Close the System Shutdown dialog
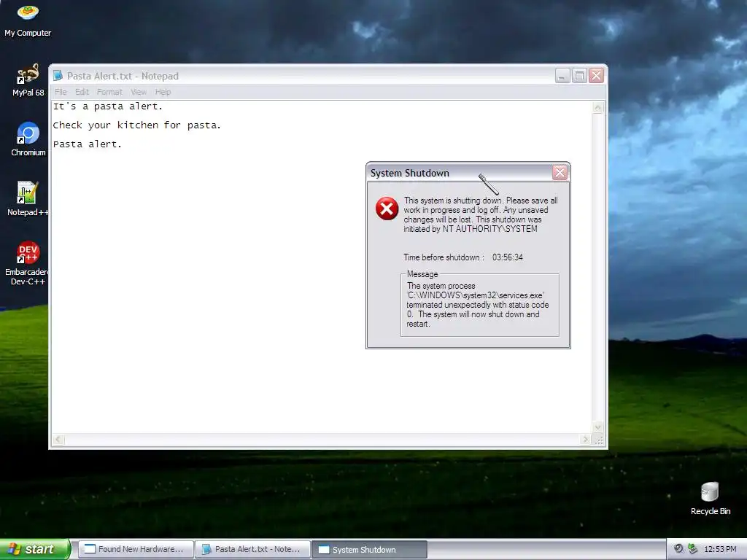 pos(560,172)
